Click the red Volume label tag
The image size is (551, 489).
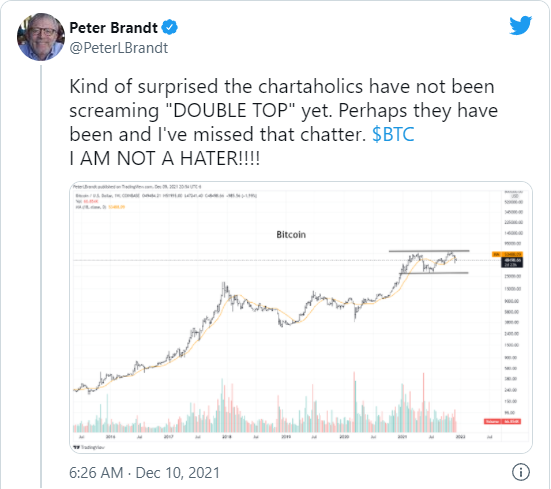pyautogui.click(x=503, y=421)
